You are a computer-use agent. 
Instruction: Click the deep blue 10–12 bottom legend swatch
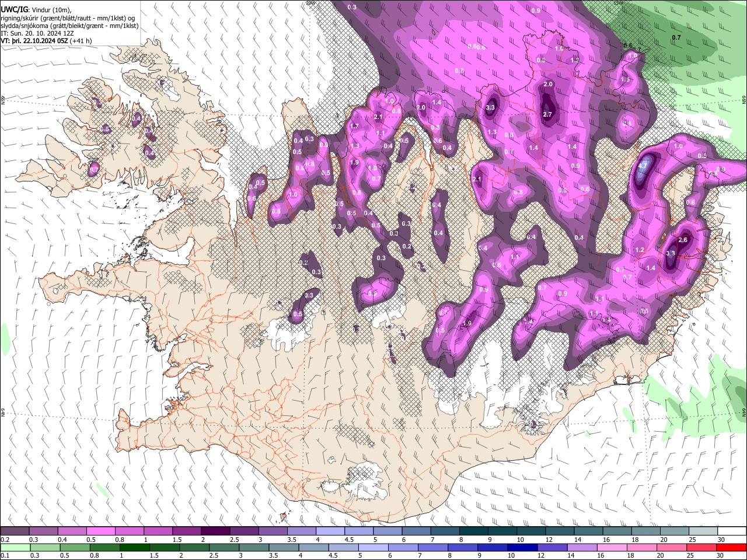tap(523, 547)
